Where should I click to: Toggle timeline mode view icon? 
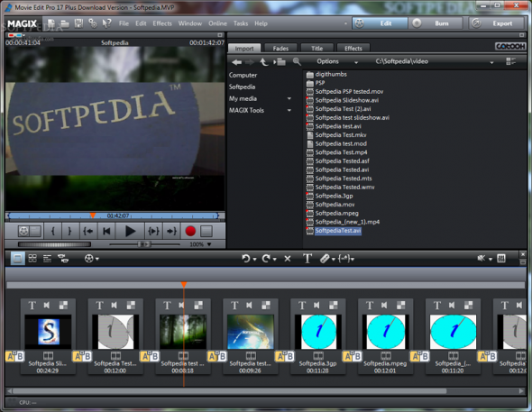tap(47, 259)
